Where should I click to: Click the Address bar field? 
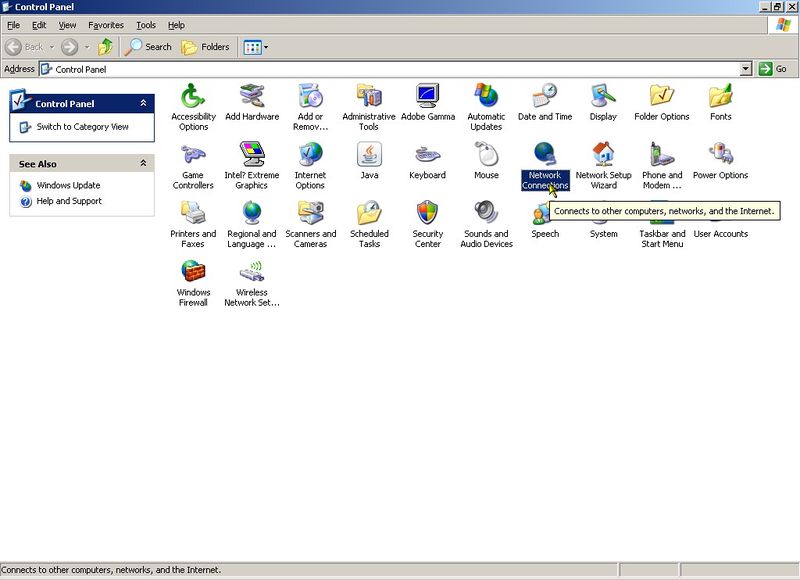390,69
